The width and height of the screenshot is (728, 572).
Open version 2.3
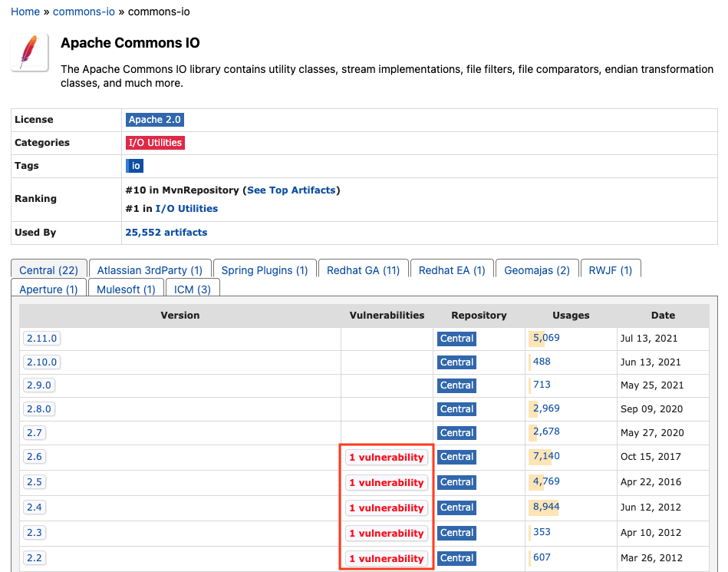point(35,533)
